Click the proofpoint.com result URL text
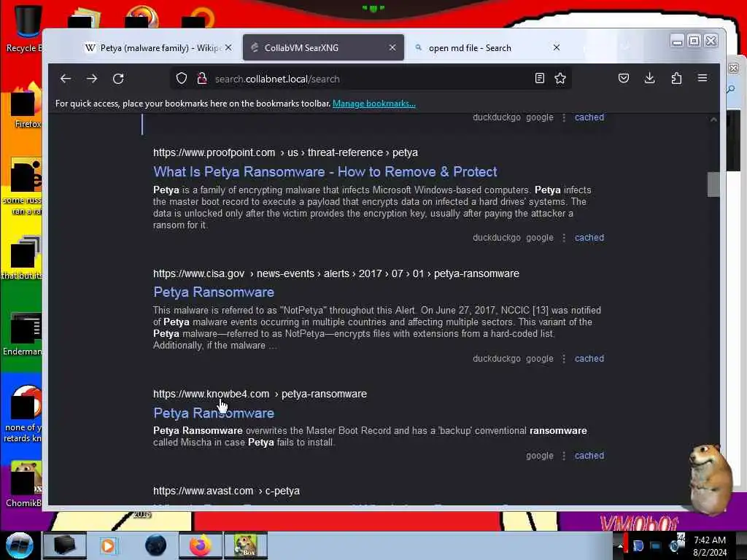This screenshot has width=747, height=560. [285, 152]
